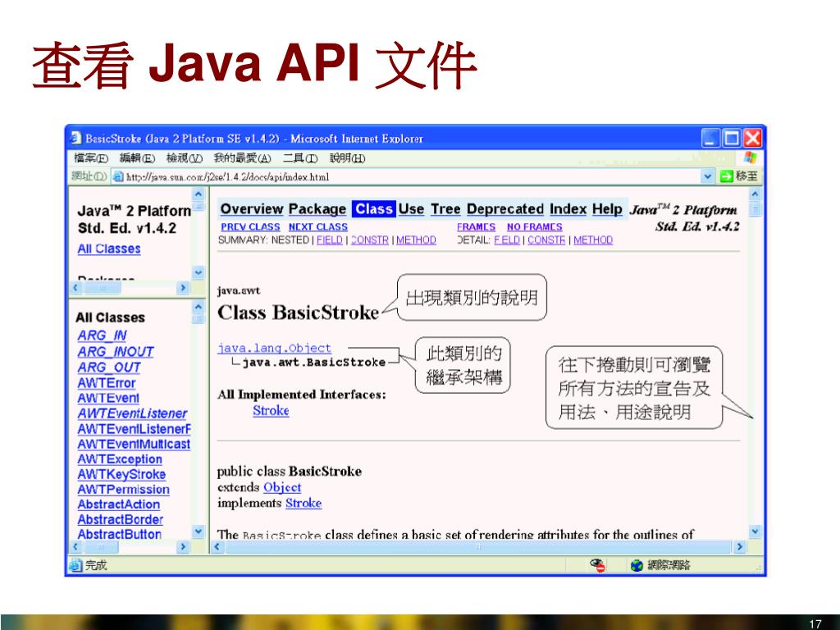The width and height of the screenshot is (840, 630).
Task: Open AWTKeyStroke class link
Action: pos(121,474)
